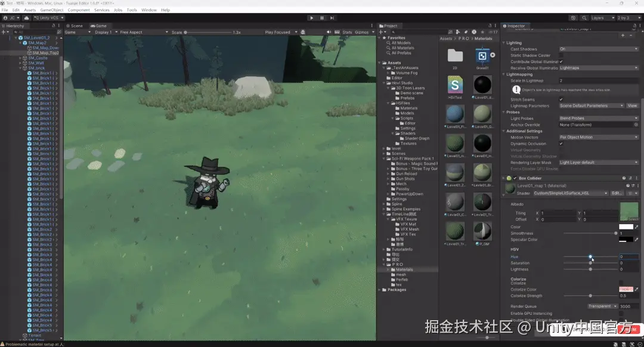Open Render Queue Transparent dropdown
The height and width of the screenshot is (347, 644).
[602, 306]
